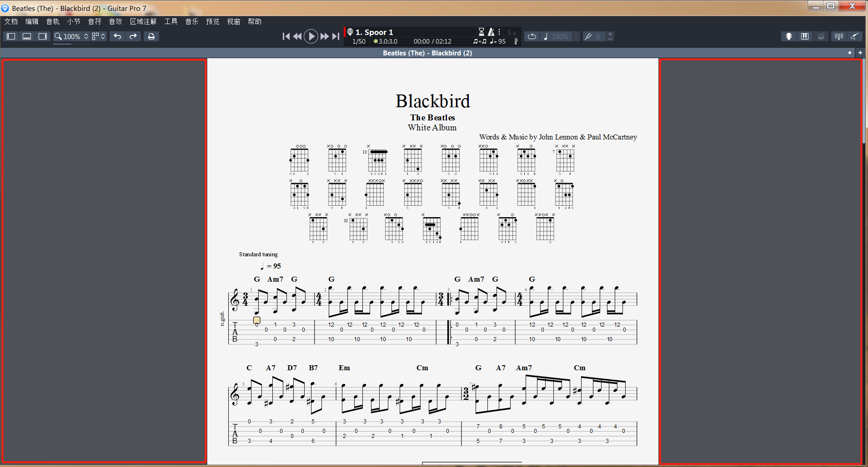Image resolution: width=868 pixels, height=467 pixels.
Task: Click the Print icon
Action: (x=151, y=36)
